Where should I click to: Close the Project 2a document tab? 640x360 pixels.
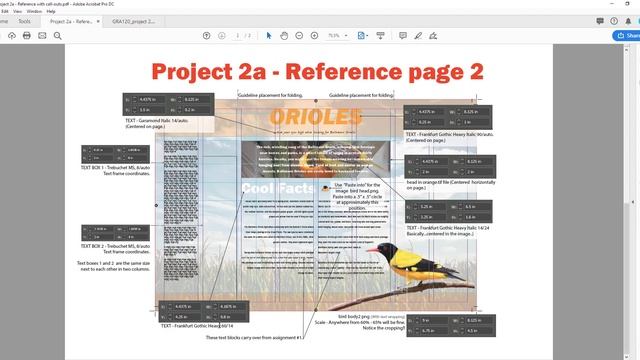point(98,21)
